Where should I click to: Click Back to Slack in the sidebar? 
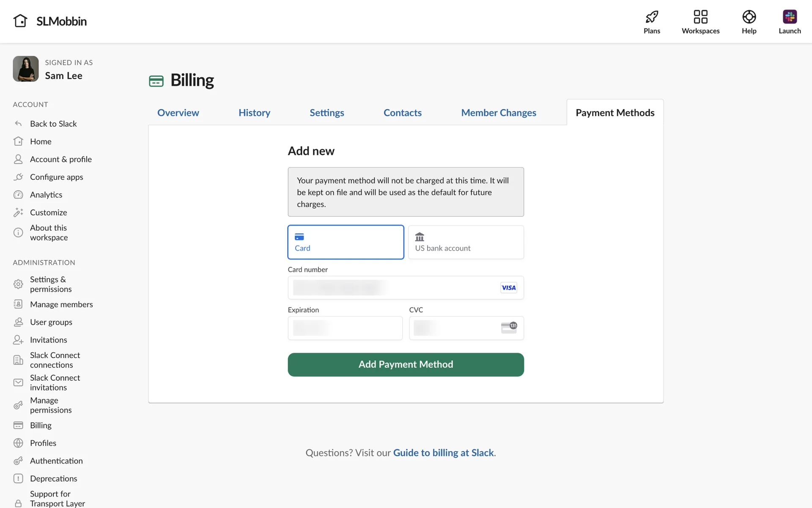click(x=53, y=124)
